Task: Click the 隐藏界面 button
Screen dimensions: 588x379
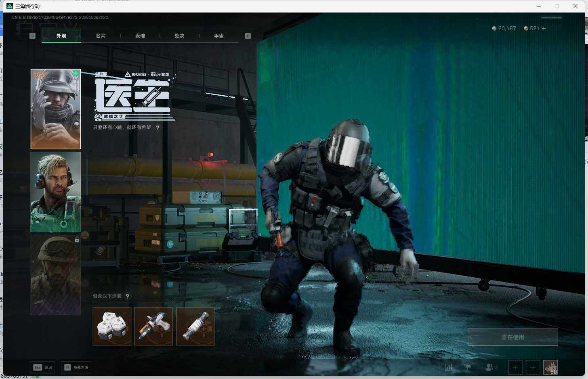Action: tap(76, 367)
